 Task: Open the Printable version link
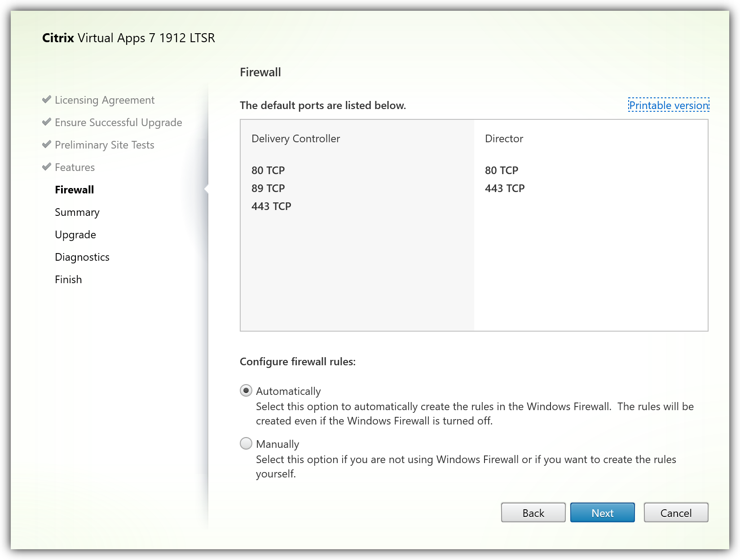668,105
